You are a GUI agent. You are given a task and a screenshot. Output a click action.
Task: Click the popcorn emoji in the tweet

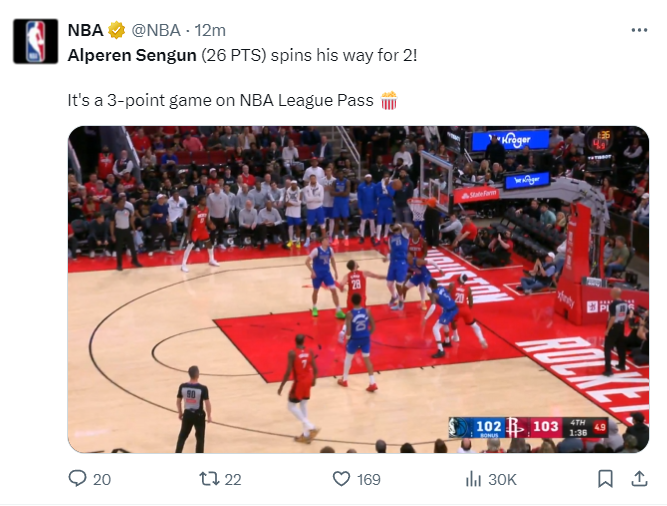(388, 101)
